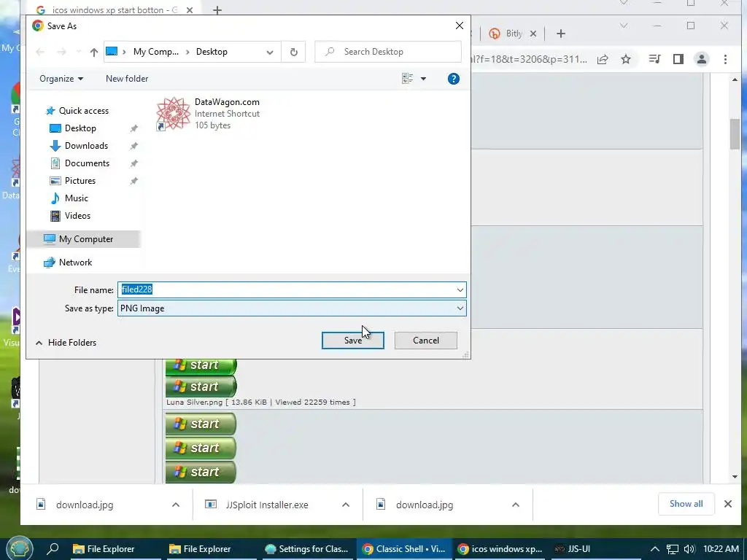Click Save in the Save As dialog
Viewport: 747px width, 560px height.
click(x=352, y=341)
